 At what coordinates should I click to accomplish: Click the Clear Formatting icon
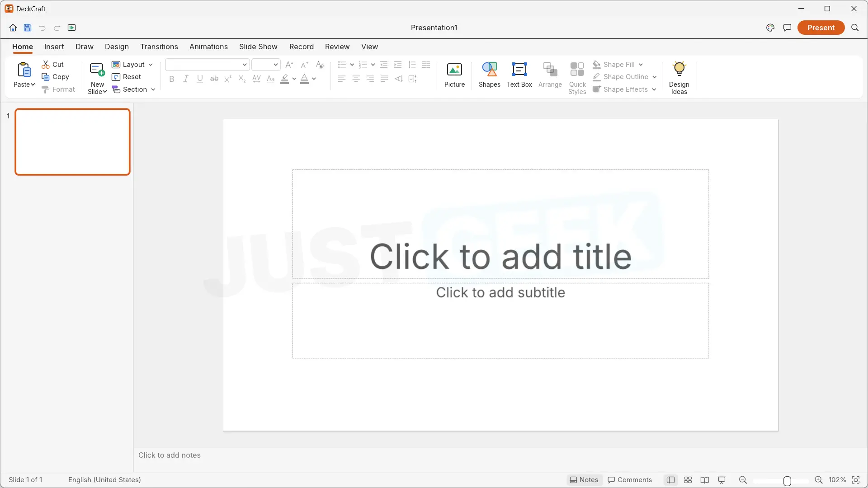[320, 65]
